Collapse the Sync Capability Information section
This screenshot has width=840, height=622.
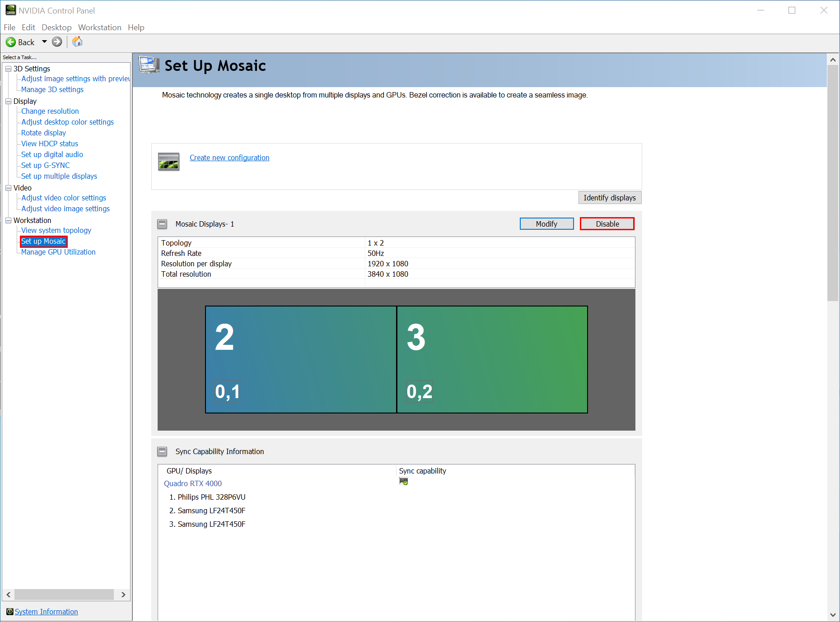[162, 451]
